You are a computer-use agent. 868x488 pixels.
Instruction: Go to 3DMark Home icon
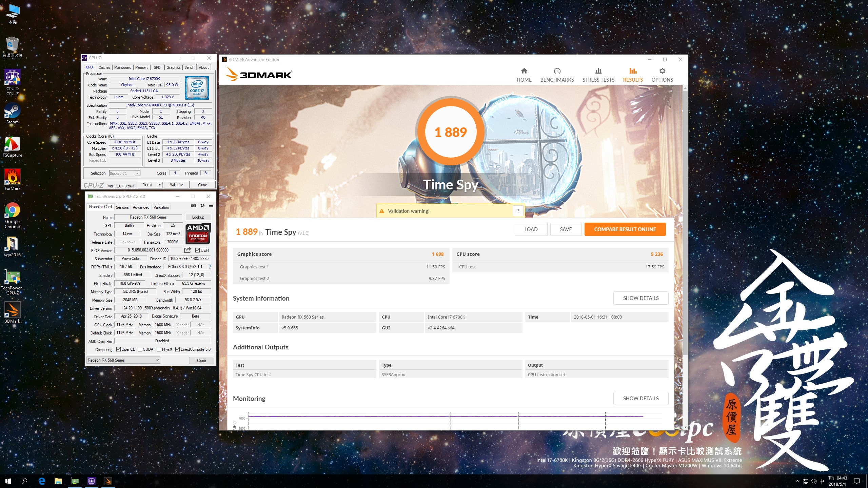(x=524, y=71)
